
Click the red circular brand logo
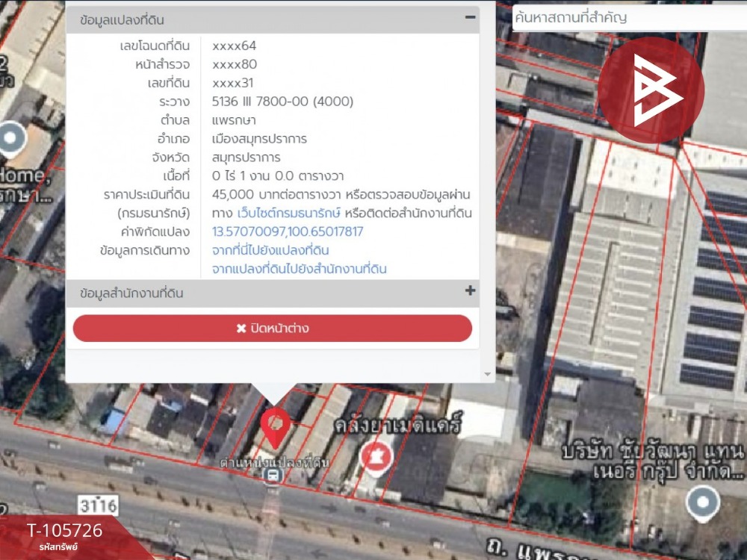[651, 90]
